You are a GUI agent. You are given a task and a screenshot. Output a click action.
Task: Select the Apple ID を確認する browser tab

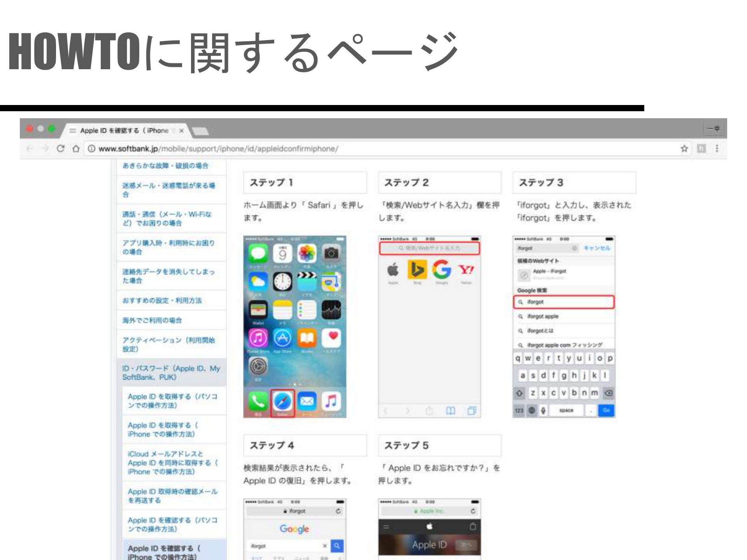pos(124,131)
